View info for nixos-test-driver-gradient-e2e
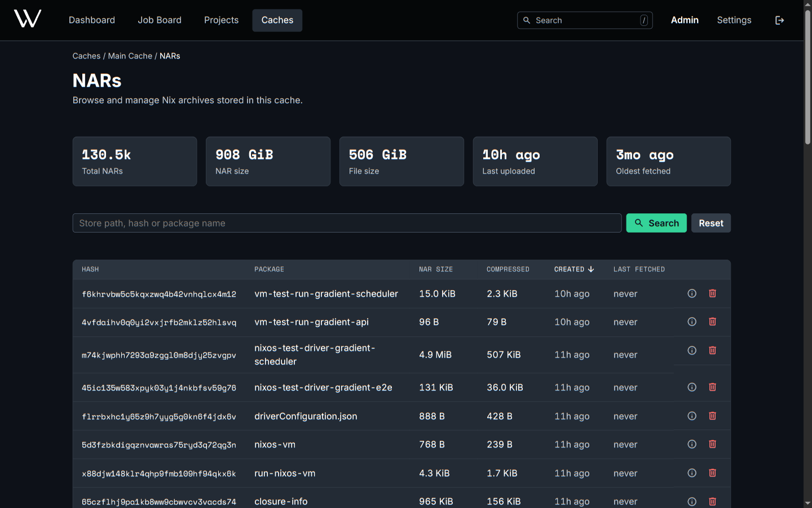This screenshot has height=508, width=812. point(692,387)
